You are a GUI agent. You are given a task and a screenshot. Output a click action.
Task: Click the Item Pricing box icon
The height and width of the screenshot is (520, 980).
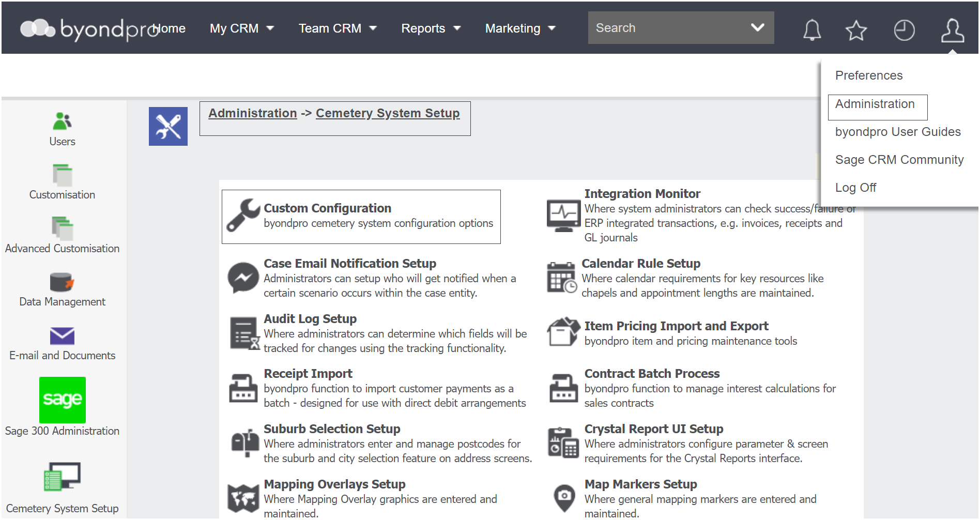(x=563, y=332)
